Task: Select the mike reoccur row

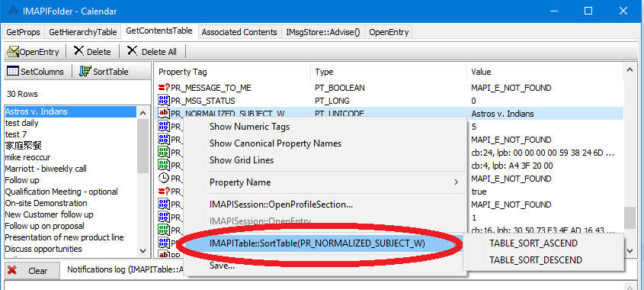Action: click(71, 157)
